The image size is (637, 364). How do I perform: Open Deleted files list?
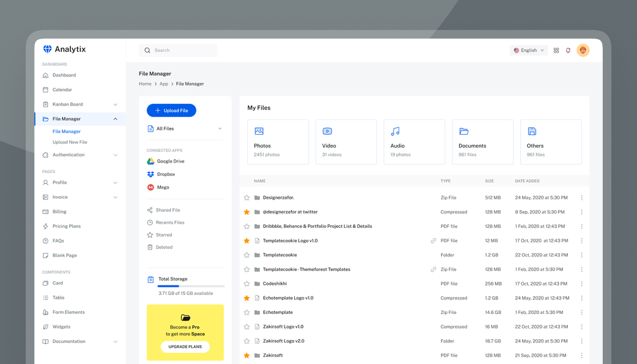coord(160,247)
